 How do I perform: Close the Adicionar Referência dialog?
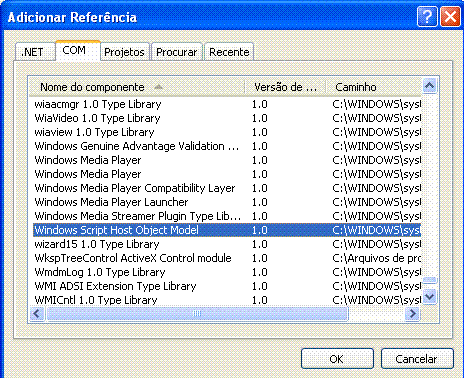450,16
